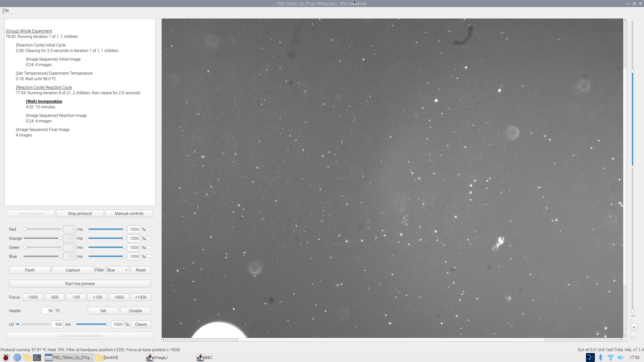Expand the Reaction Cycle group
644x362 pixels.
[44, 87]
